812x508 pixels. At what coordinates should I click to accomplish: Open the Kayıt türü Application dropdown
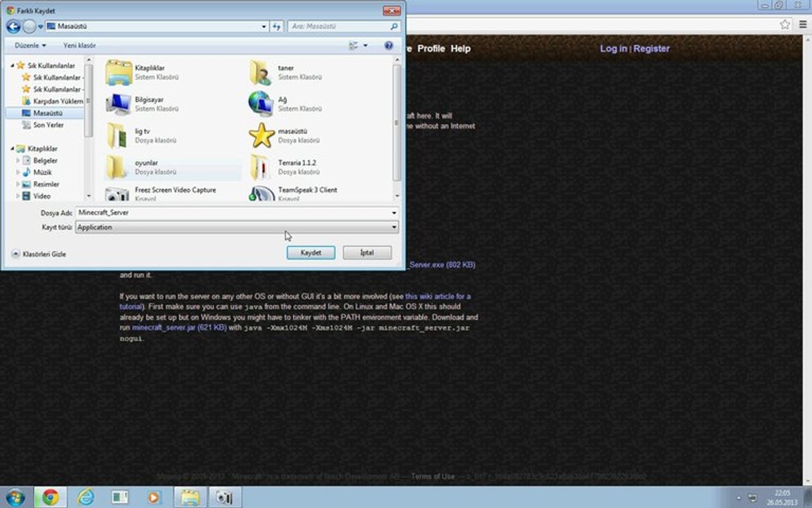237,227
